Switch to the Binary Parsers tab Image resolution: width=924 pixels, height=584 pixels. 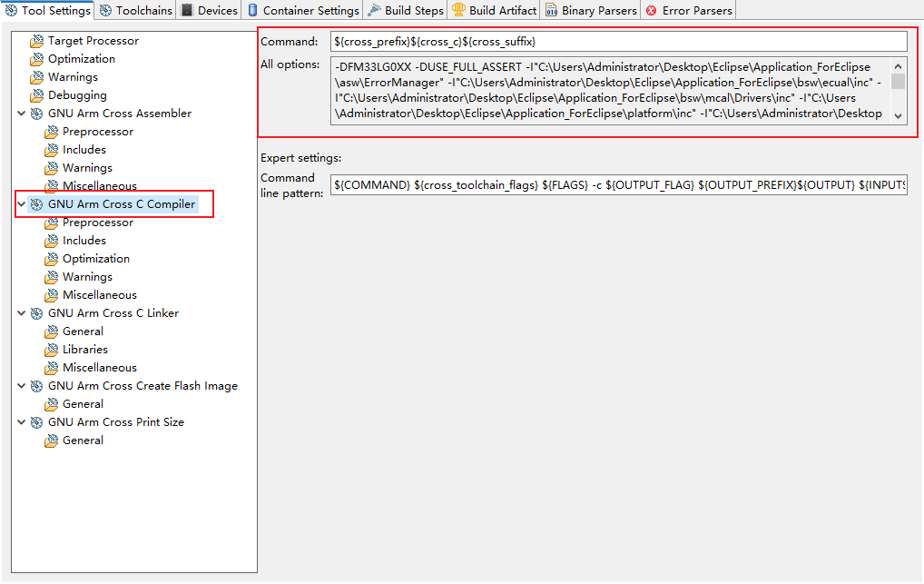pyautogui.click(x=591, y=11)
